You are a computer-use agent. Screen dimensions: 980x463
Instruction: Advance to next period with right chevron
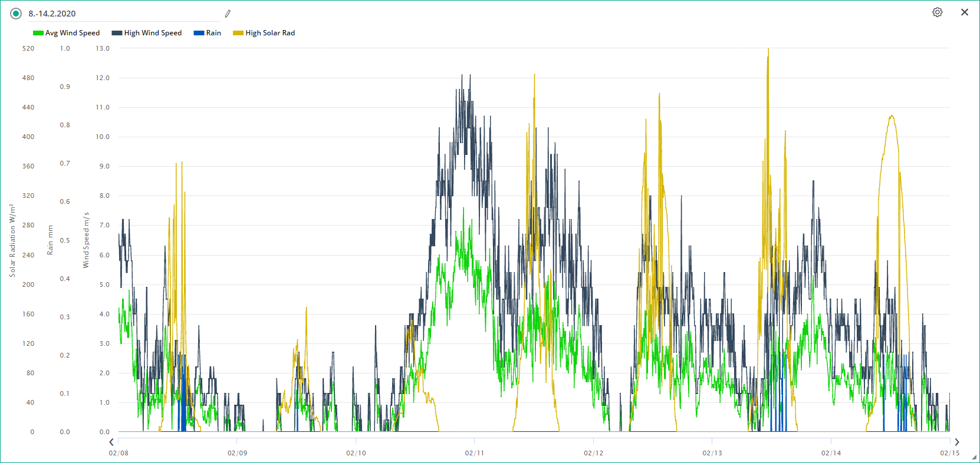[956, 442]
